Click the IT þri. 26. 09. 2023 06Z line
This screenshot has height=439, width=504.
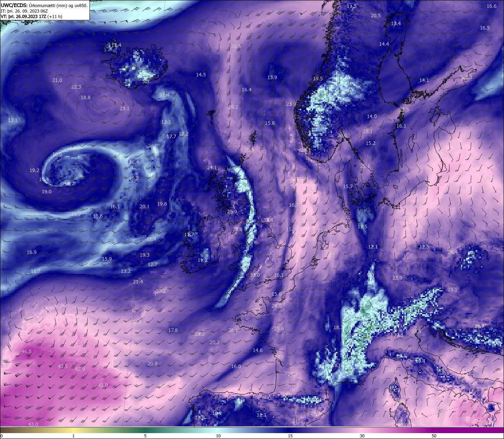(x=24, y=11)
